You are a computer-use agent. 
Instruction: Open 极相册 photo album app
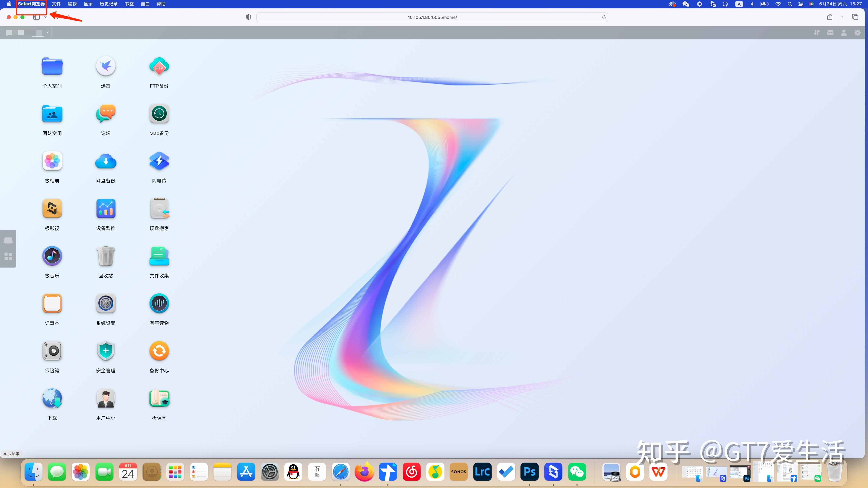(52, 161)
